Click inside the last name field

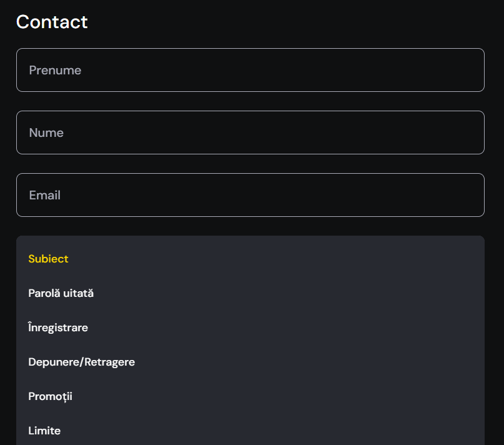[250, 132]
